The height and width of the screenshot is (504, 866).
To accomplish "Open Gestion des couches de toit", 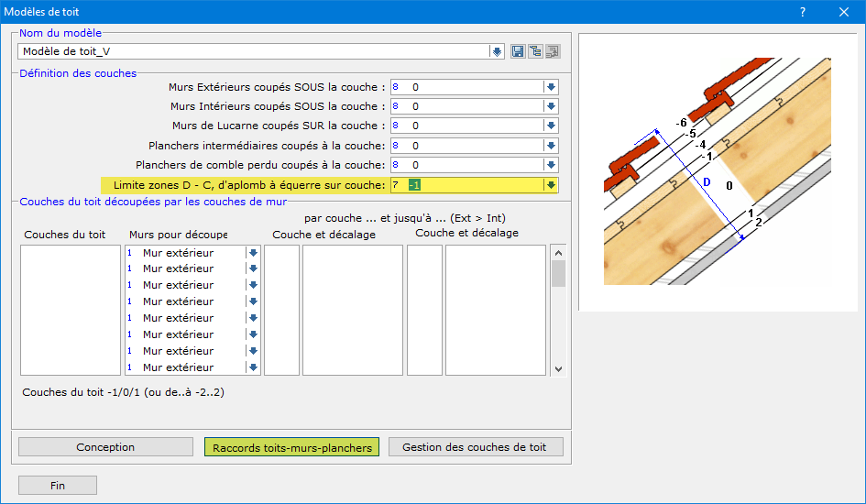I will (476, 447).
